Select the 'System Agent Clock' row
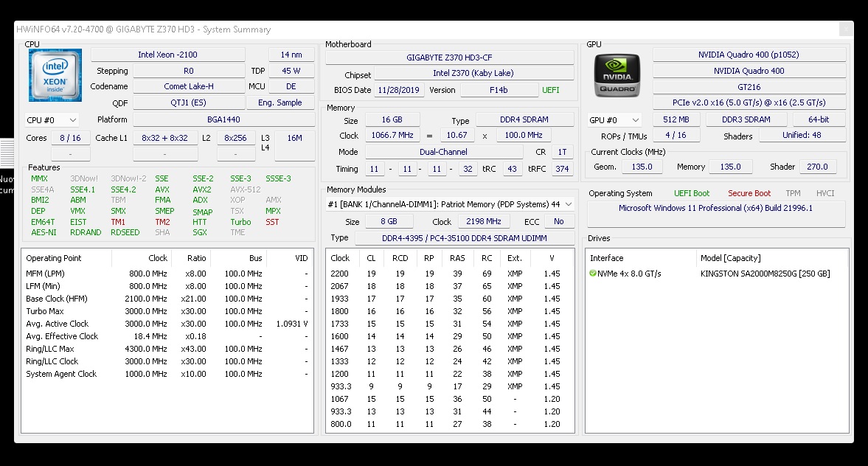868x466 pixels. pyautogui.click(x=167, y=374)
